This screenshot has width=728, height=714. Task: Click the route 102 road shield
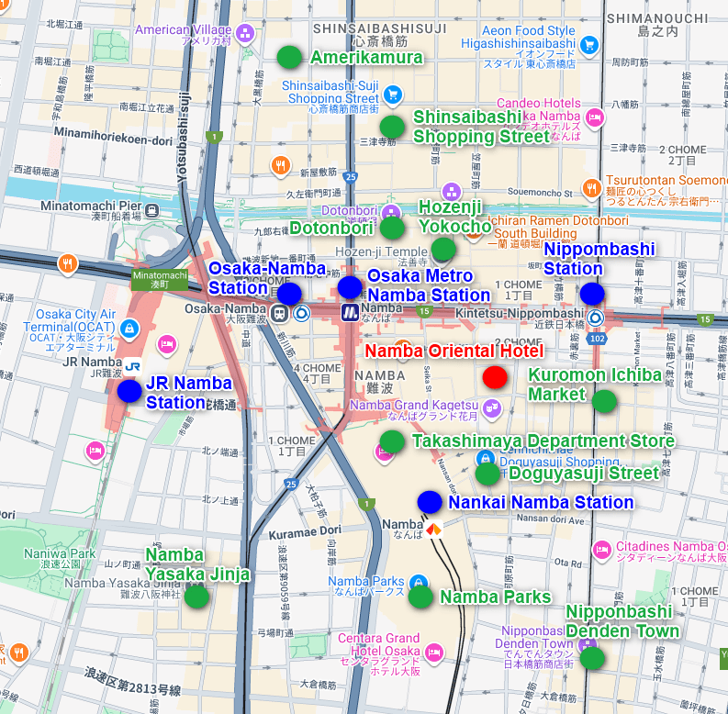[x=597, y=339]
